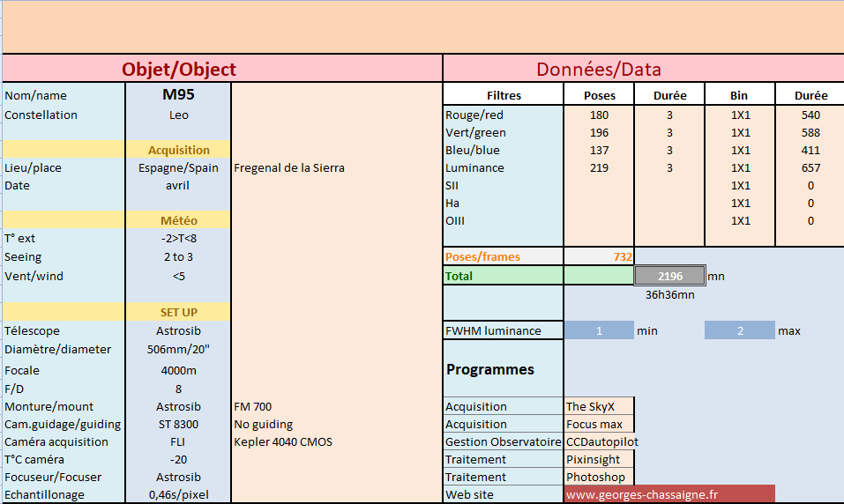Image resolution: width=844 pixels, height=504 pixels.
Task: Select the Données/Data section header
Action: [643, 69]
